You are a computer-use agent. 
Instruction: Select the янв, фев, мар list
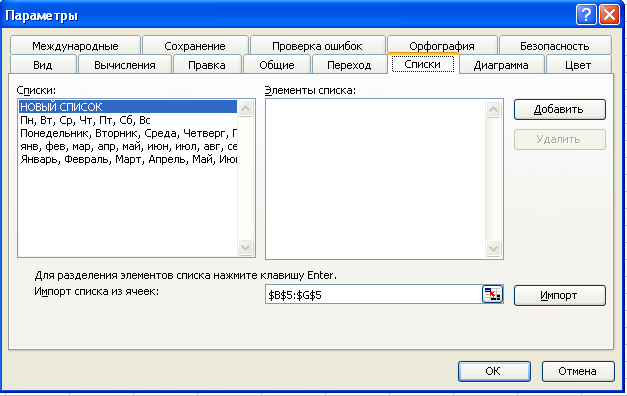coord(128,146)
